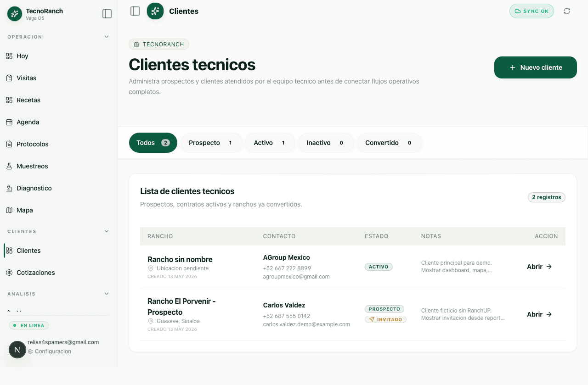Click the AGroup Mexico contact name
The height and width of the screenshot is (385, 588).
click(287, 257)
